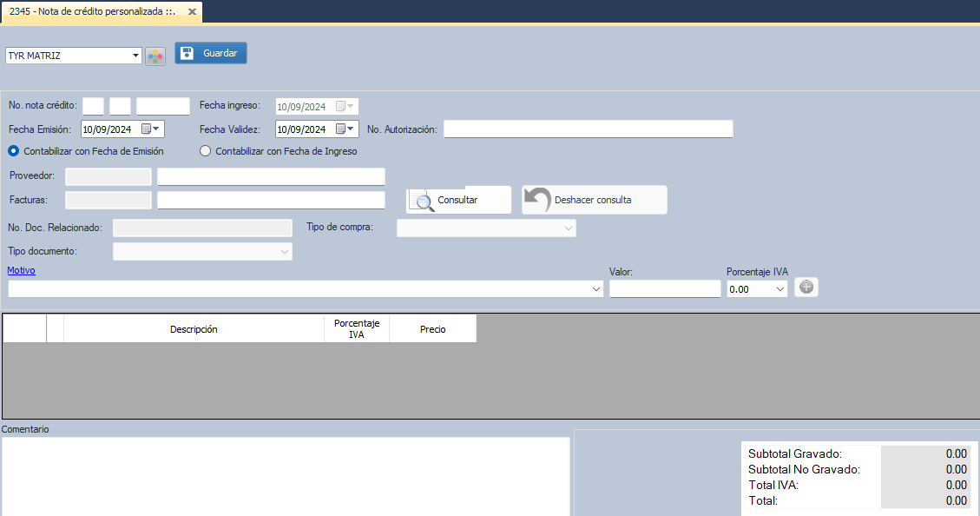Expand the Motivo combo box
Image resolution: width=980 pixels, height=516 pixels.
tap(596, 288)
